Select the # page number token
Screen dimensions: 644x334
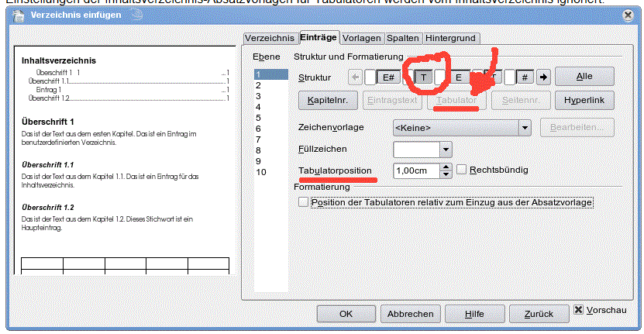point(526,77)
